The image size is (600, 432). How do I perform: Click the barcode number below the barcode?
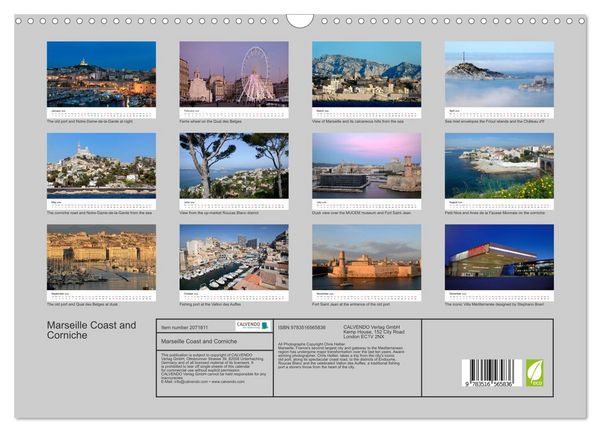click(x=489, y=384)
